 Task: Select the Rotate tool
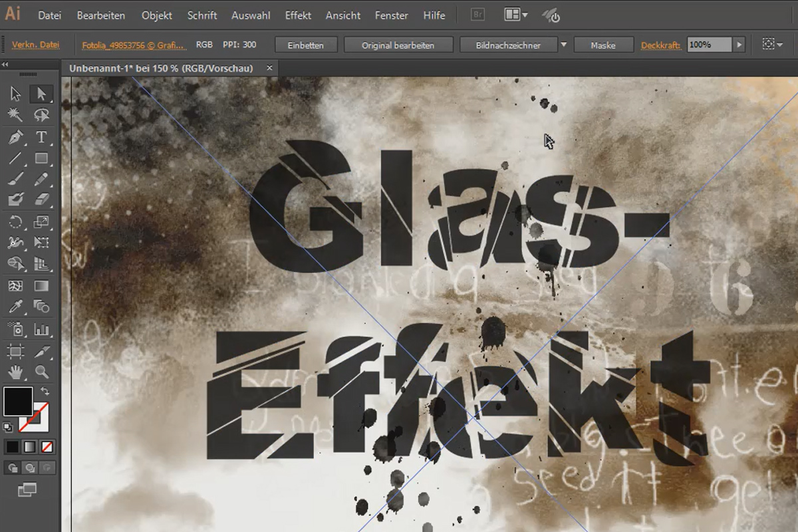pos(16,222)
